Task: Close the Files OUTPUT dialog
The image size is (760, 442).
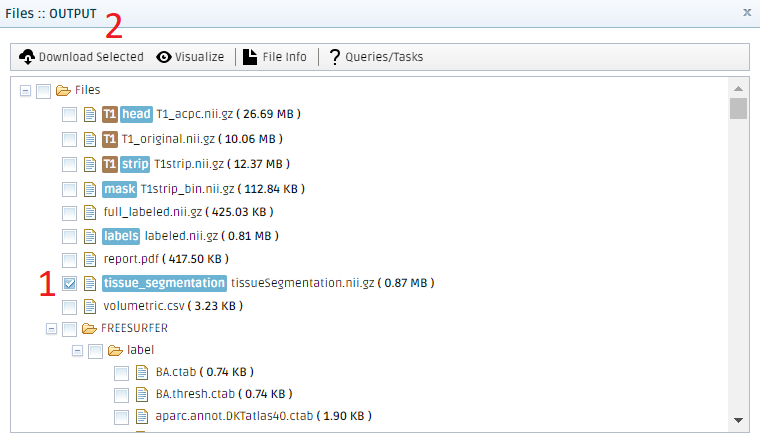Action: tap(747, 13)
